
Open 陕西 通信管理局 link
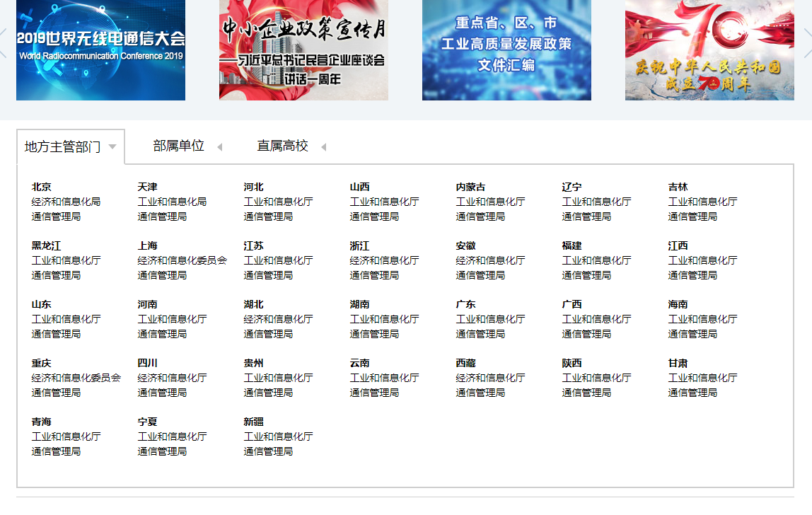point(587,393)
